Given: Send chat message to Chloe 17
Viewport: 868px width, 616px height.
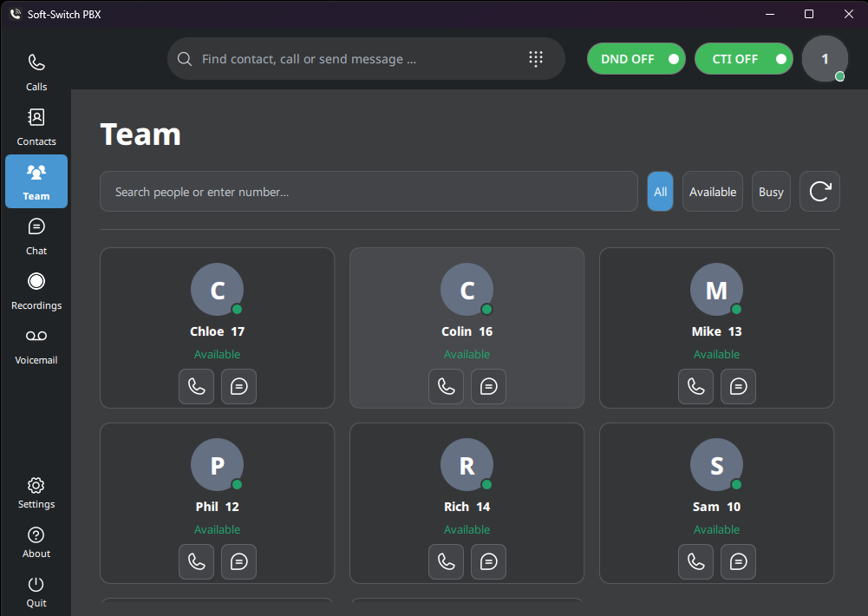Looking at the screenshot, I should pos(238,386).
